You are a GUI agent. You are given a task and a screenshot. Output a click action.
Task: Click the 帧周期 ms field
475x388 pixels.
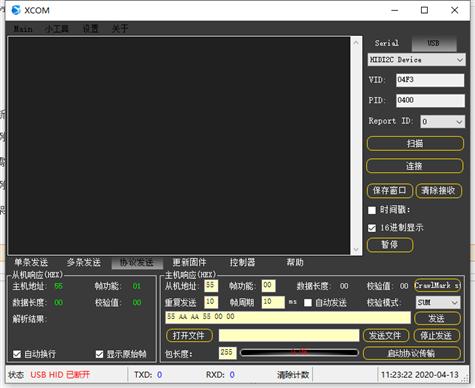click(273, 302)
